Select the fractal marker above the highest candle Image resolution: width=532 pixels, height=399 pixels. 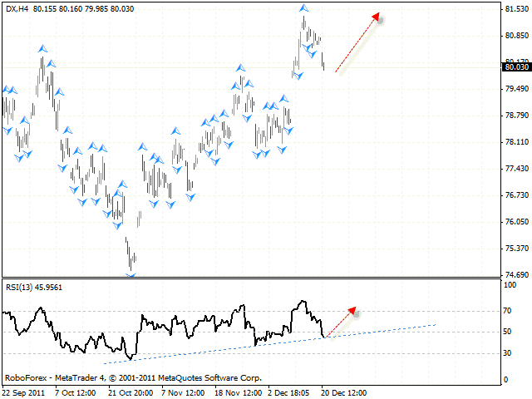coord(303,8)
